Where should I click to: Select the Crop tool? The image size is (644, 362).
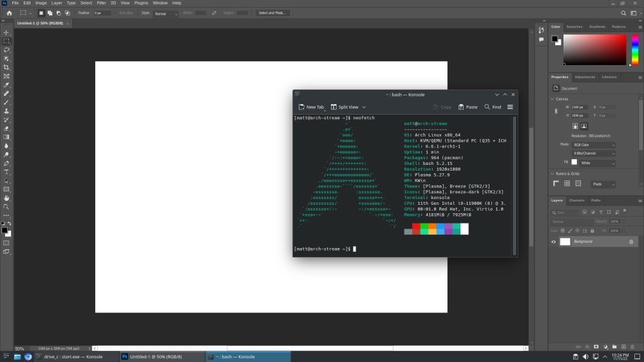point(6,67)
